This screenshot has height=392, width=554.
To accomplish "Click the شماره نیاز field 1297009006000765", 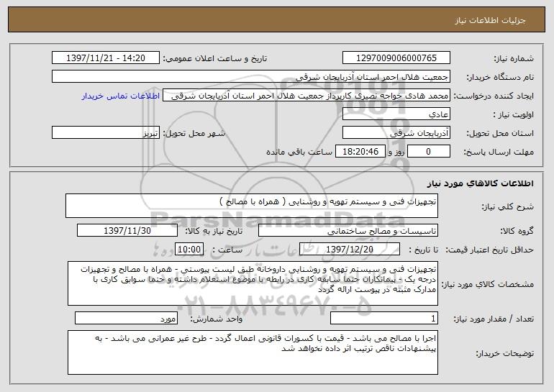I will [x=396, y=58].
